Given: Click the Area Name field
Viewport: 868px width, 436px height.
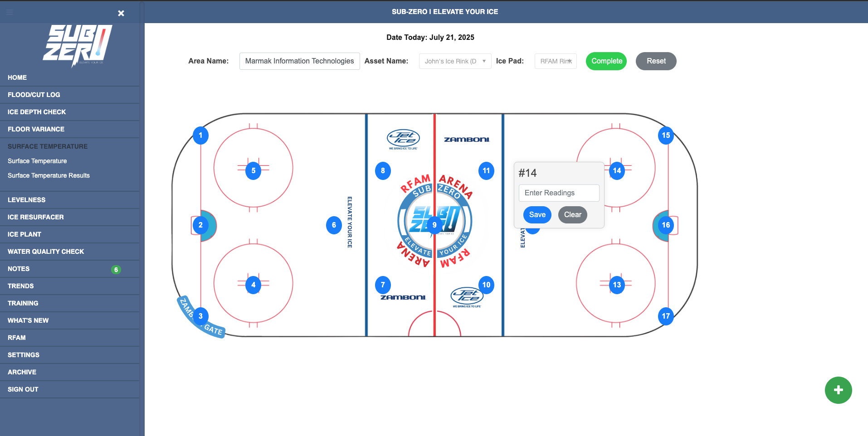Looking at the screenshot, I should pyautogui.click(x=299, y=61).
